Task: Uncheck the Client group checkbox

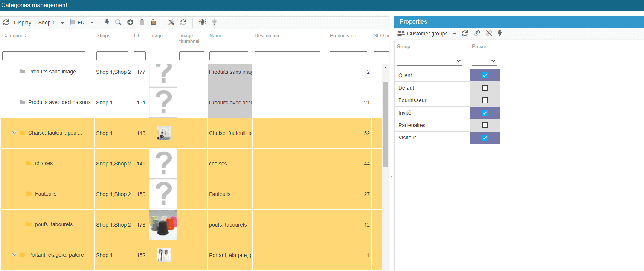Action: tap(485, 75)
